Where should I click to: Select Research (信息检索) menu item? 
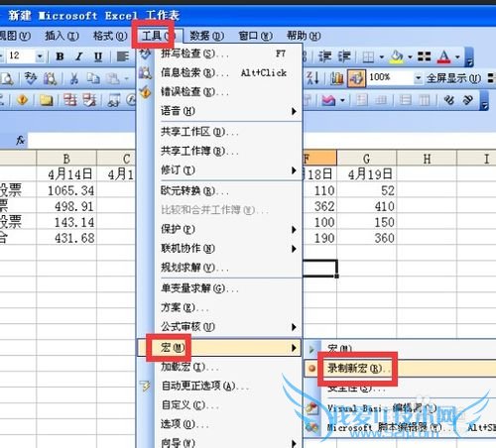220,72
